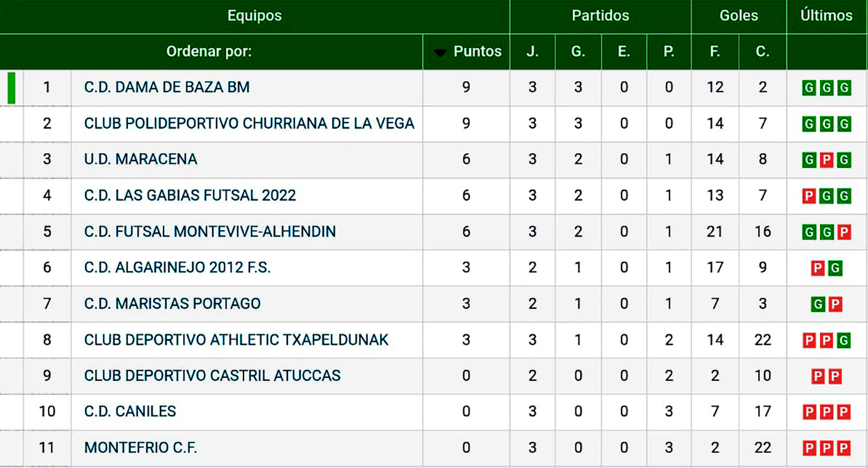Viewport: 868px width, 468px height.
Task: Sort table by Puntos column
Action: pyautogui.click(x=477, y=52)
